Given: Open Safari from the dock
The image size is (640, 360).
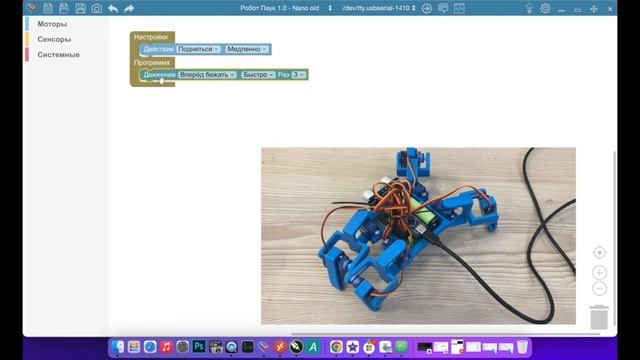Looking at the screenshot, I should point(150,347).
